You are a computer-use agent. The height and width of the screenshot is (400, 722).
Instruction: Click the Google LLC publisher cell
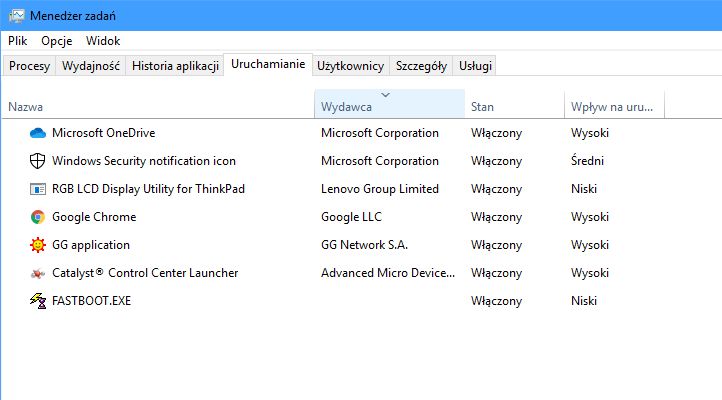[351, 217]
